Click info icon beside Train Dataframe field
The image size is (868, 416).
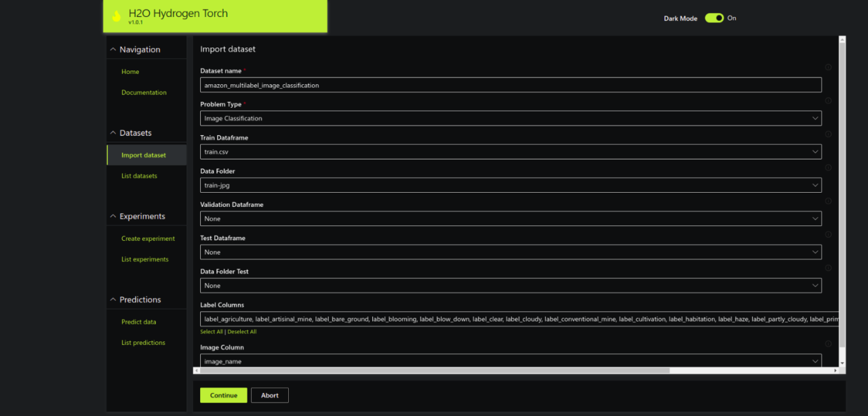click(828, 134)
